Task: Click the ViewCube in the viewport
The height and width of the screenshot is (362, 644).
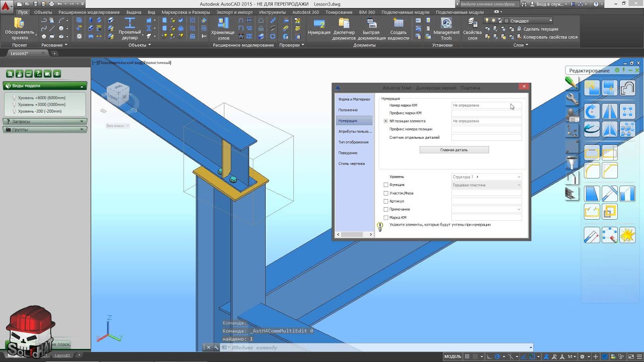Action: [x=118, y=94]
